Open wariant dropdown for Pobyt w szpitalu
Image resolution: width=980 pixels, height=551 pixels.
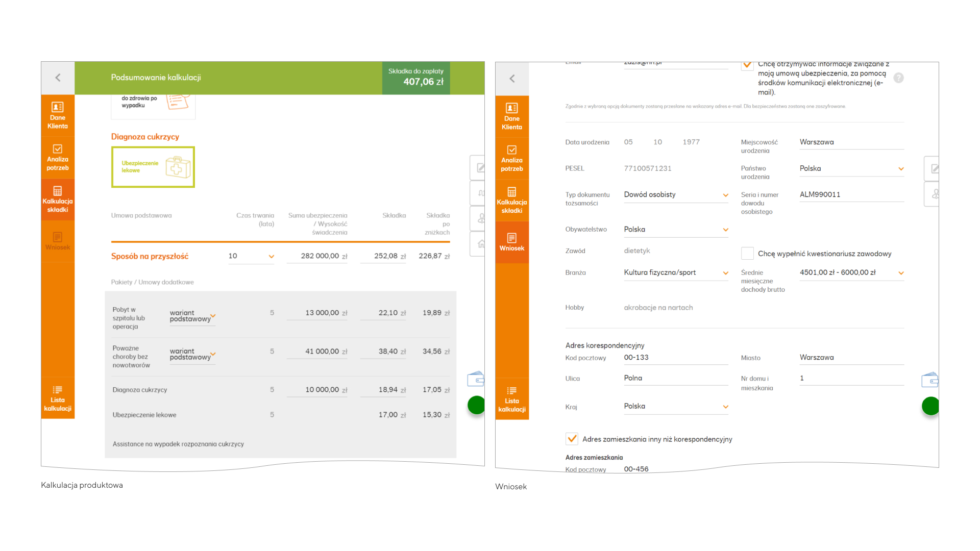click(x=192, y=316)
